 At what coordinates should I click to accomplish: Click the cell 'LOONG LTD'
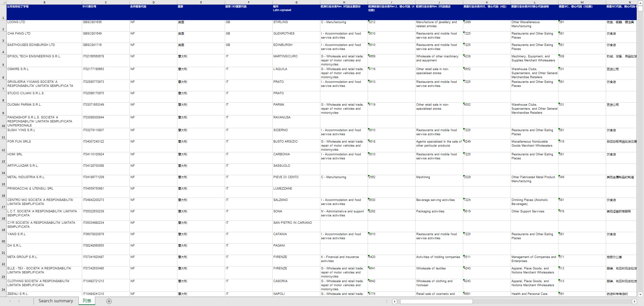(x=44, y=26)
